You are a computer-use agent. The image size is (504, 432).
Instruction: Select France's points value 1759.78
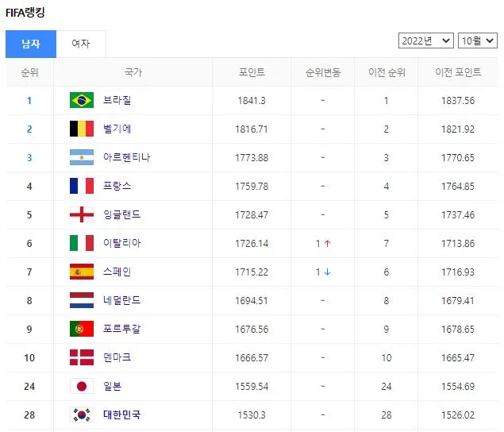tap(252, 187)
